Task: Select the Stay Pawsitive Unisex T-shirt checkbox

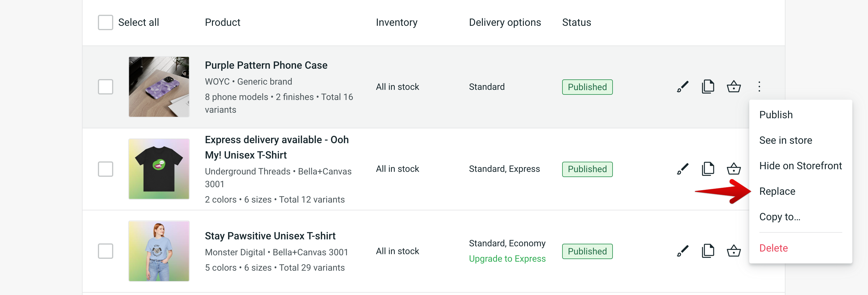Action: pos(105,251)
